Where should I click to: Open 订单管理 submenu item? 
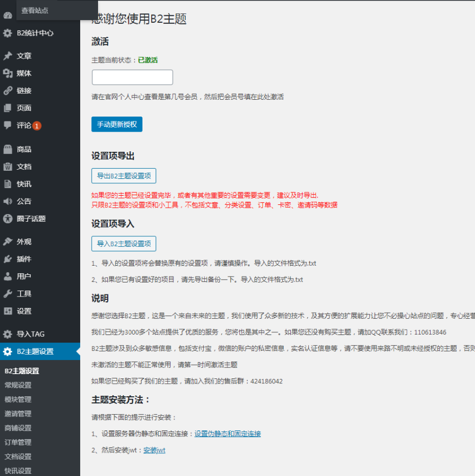point(18,442)
